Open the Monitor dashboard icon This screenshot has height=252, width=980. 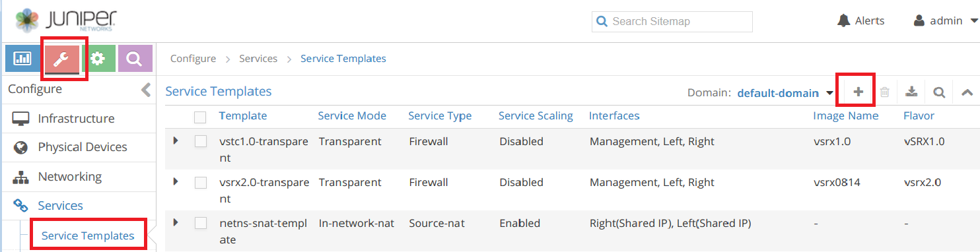23,59
